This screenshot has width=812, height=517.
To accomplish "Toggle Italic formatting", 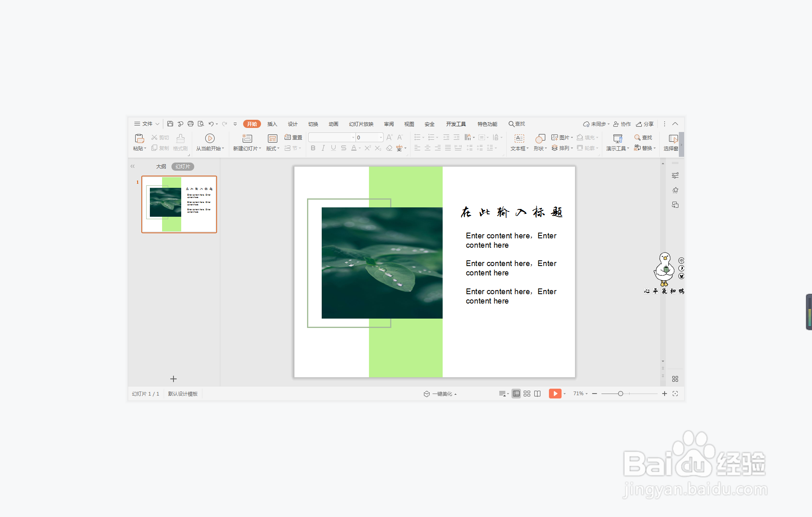I will 323,148.
